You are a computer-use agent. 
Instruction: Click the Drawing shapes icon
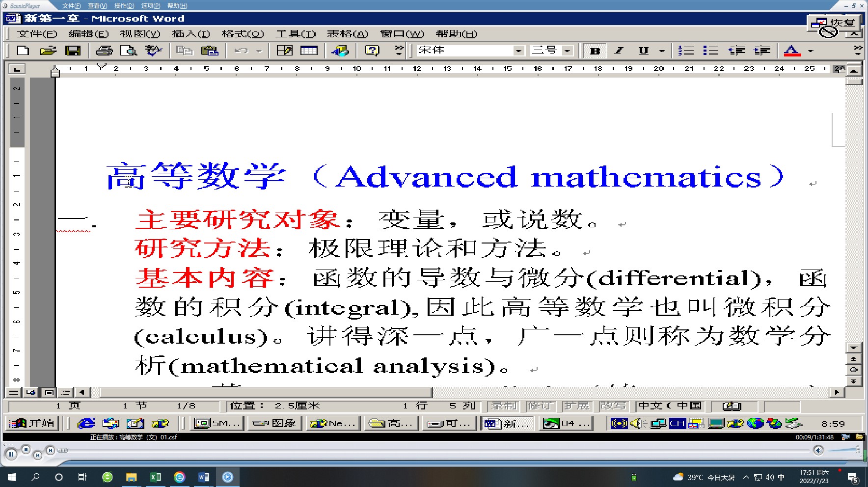[340, 51]
